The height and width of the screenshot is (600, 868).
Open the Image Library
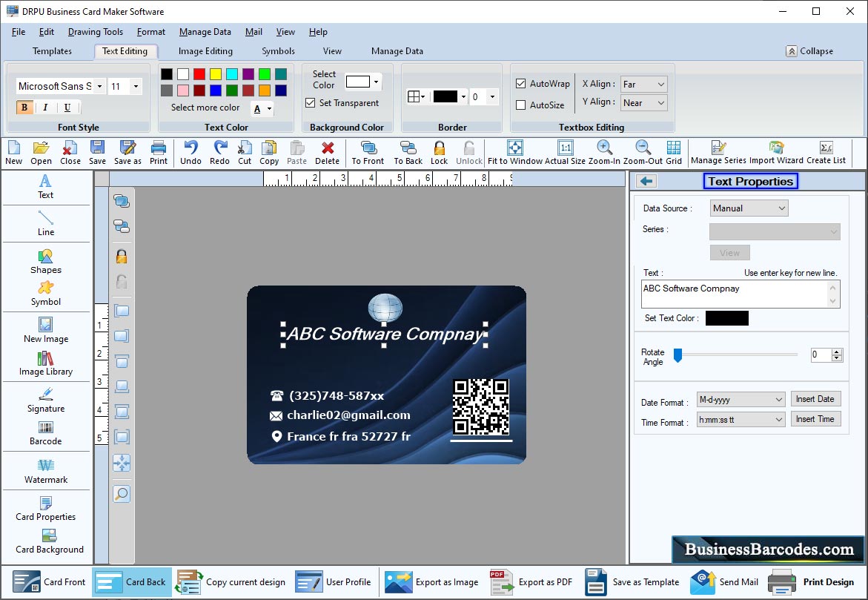pyautogui.click(x=45, y=363)
